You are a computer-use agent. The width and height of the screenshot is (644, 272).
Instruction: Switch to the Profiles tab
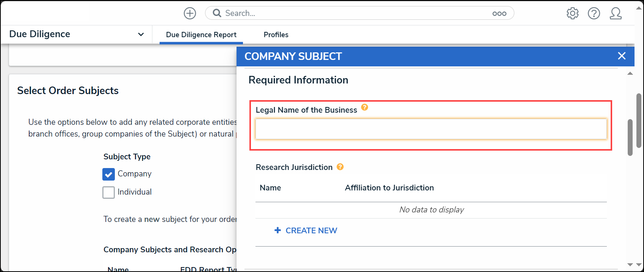[276, 35]
